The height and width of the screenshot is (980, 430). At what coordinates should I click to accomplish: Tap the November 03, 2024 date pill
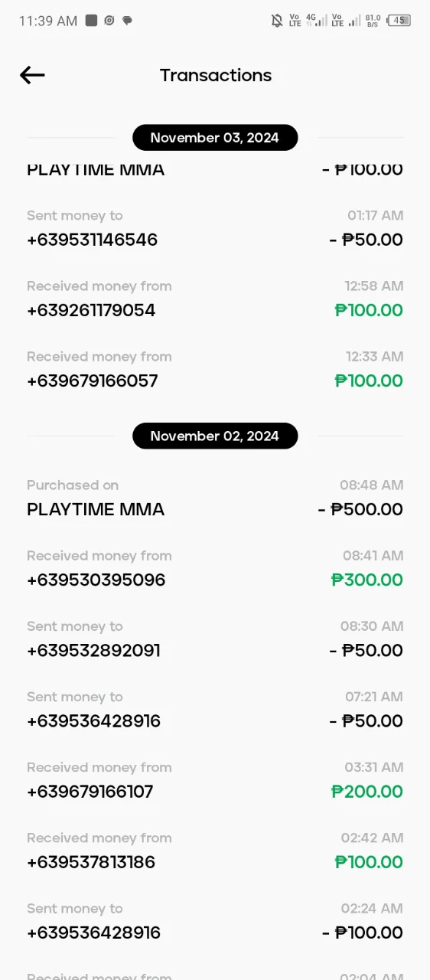215,138
